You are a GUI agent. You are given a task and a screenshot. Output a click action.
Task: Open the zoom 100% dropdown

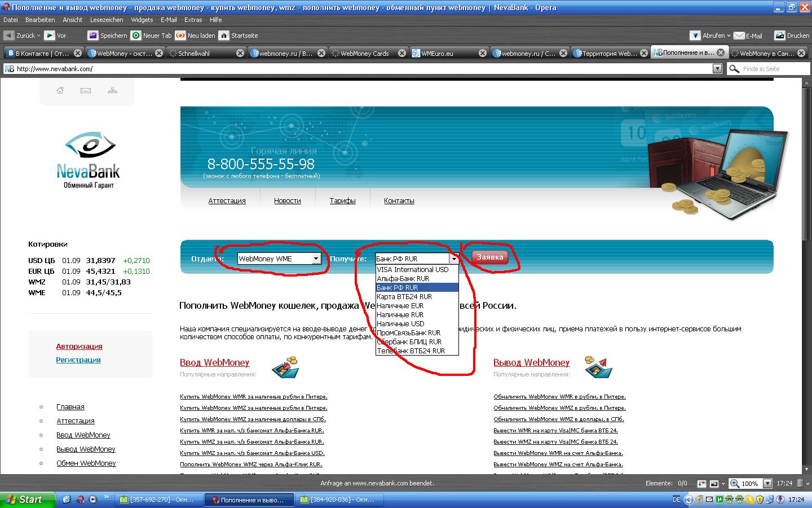(767, 484)
